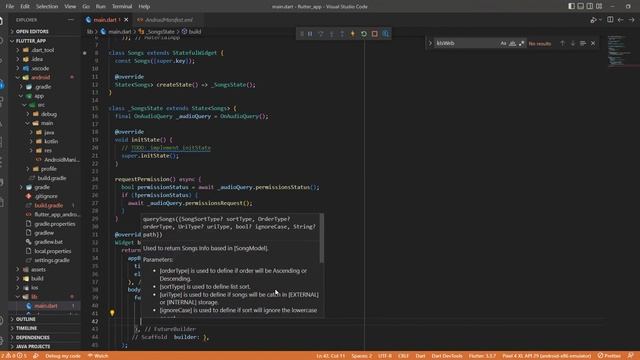Click the Watch status bar button
Viewport: 640px width, 360px height.
tap(98, 356)
